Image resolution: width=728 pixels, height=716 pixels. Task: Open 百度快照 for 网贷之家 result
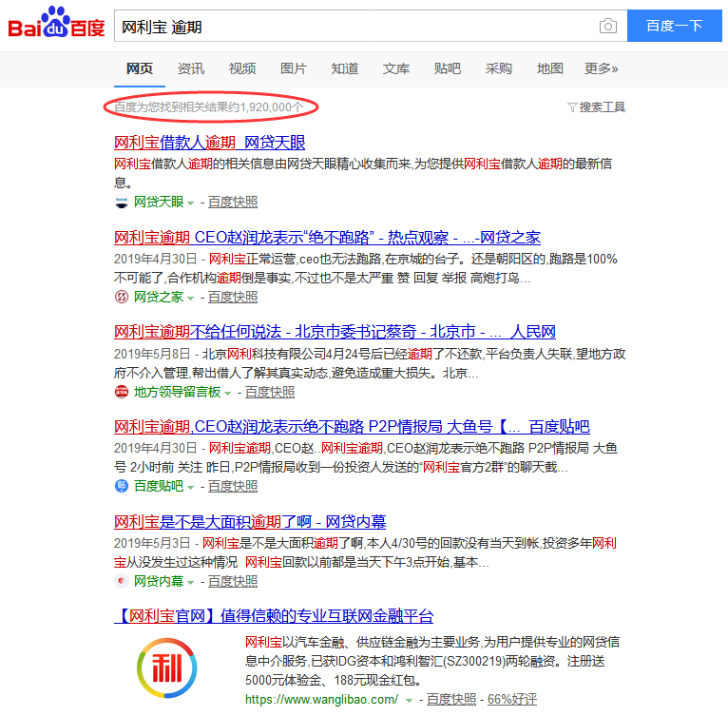pyautogui.click(x=233, y=297)
